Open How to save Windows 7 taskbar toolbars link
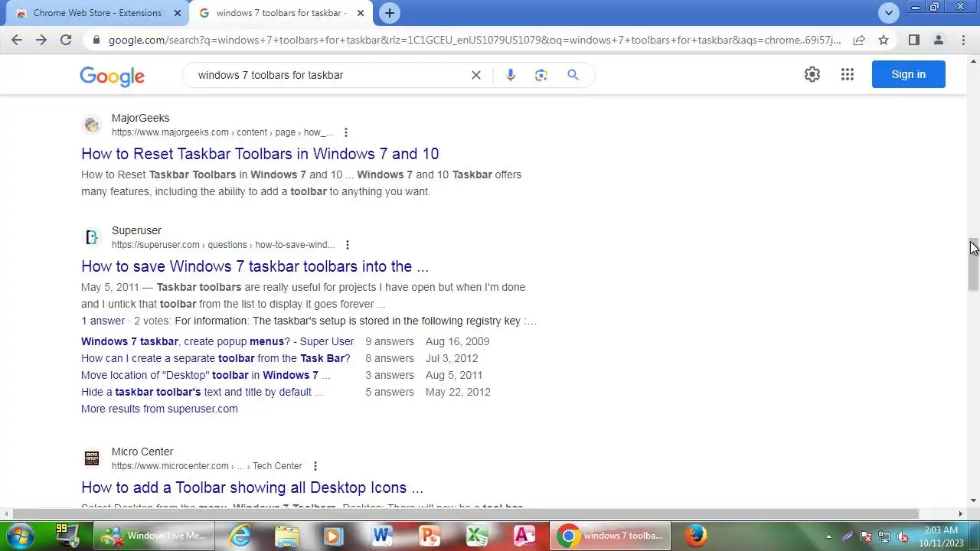 point(255,266)
